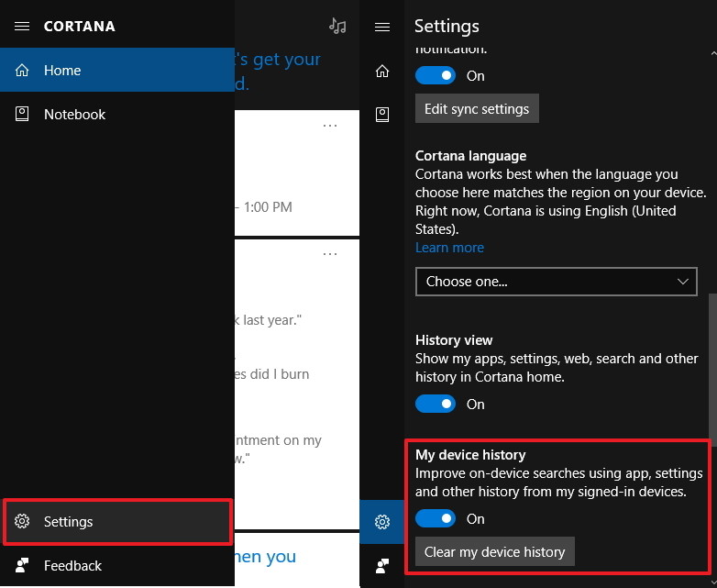This screenshot has height=588, width=717.
Task: Select Home in the Cortana menu
Action: [x=117, y=70]
